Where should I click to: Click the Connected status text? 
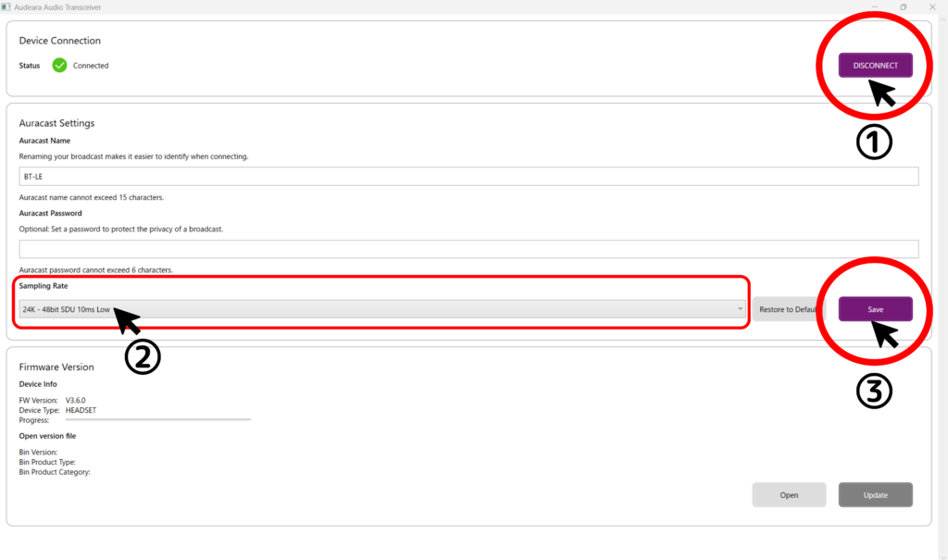coord(91,66)
